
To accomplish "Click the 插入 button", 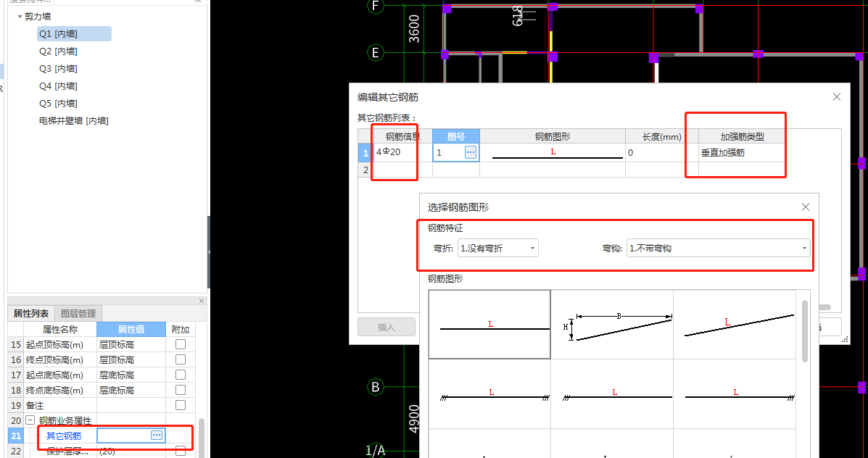I will (x=387, y=327).
